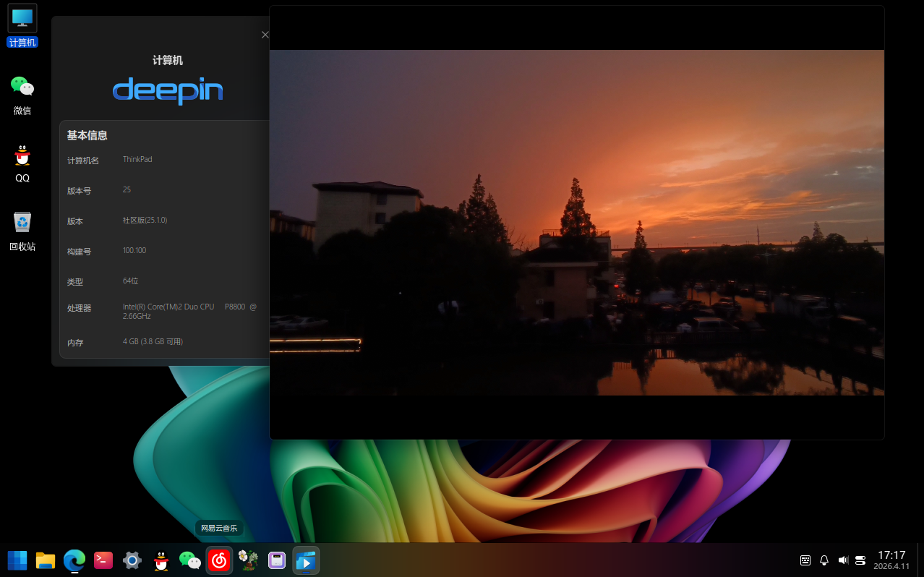This screenshot has height=577, width=924.
Task: Click the QQ penguin icon in taskbar
Action: pyautogui.click(x=161, y=560)
